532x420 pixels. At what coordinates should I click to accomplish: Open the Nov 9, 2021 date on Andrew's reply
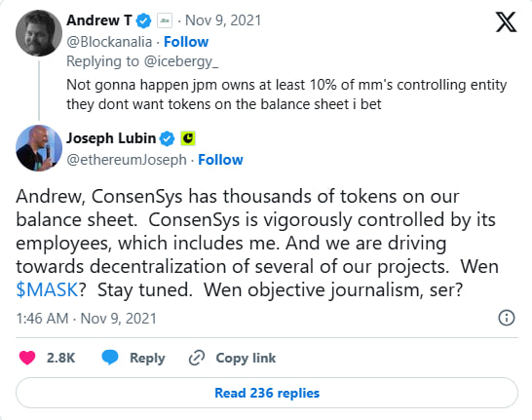[223, 20]
